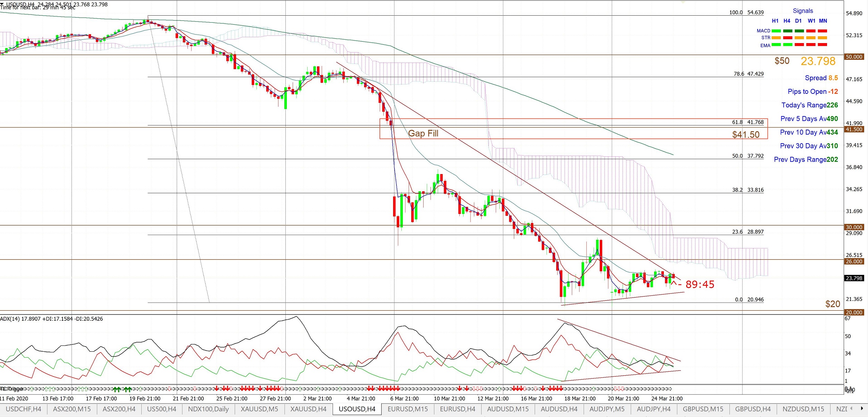Screen dimensions: 868x417
Task: Select the Gap Fill text label
Action: tap(423, 133)
